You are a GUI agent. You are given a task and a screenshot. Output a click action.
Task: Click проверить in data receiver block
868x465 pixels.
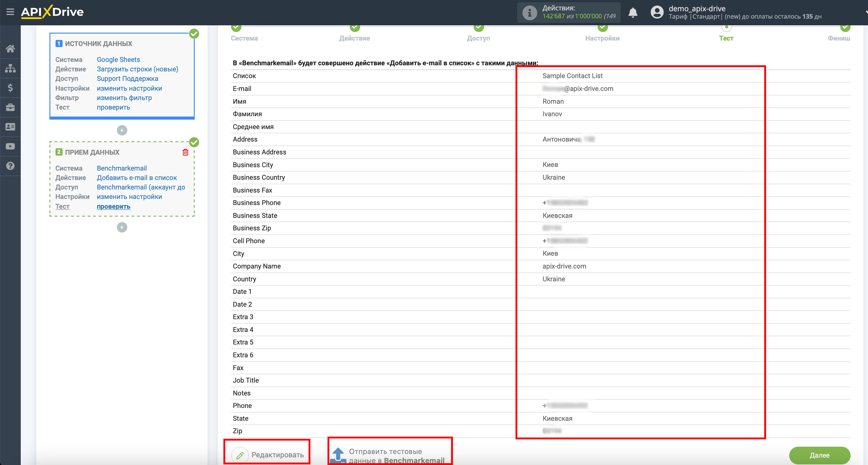pyautogui.click(x=114, y=206)
